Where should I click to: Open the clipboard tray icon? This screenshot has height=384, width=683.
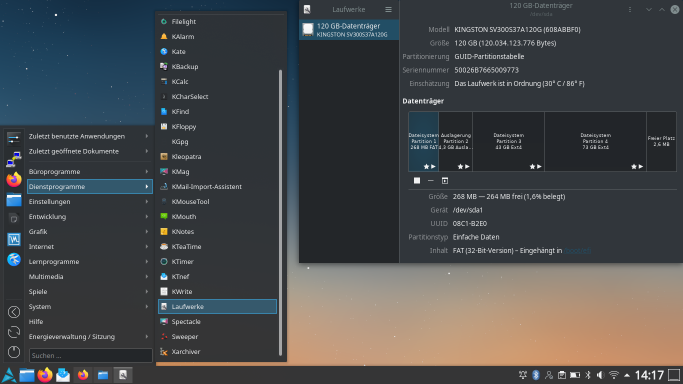coord(562,375)
